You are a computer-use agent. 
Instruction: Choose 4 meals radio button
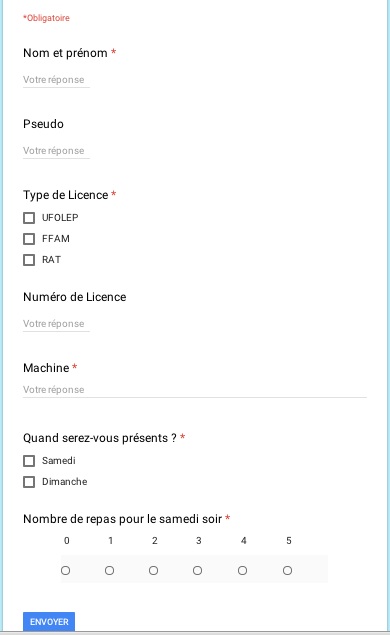click(243, 571)
